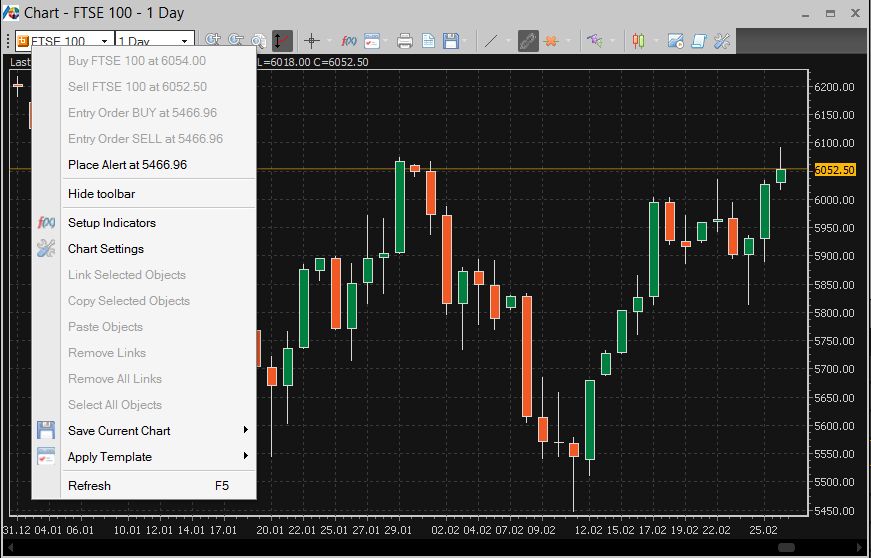
Task: Select the zoom area magnifier tool
Action: pos(258,41)
